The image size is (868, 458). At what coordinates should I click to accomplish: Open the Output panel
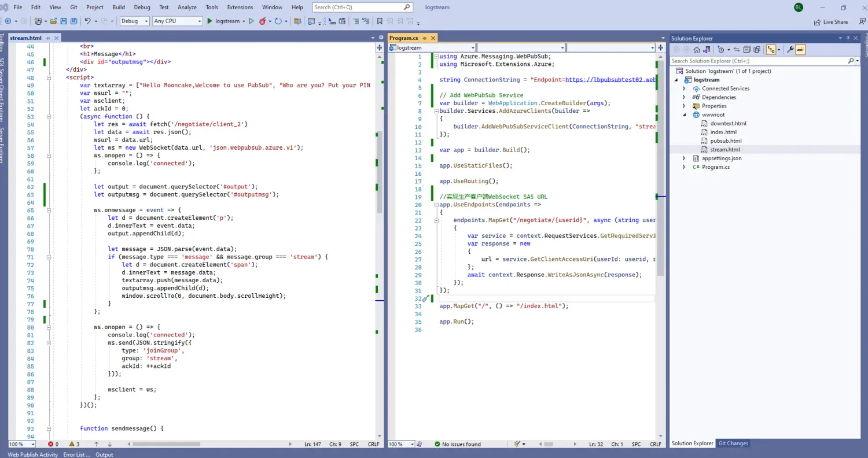coord(104,455)
